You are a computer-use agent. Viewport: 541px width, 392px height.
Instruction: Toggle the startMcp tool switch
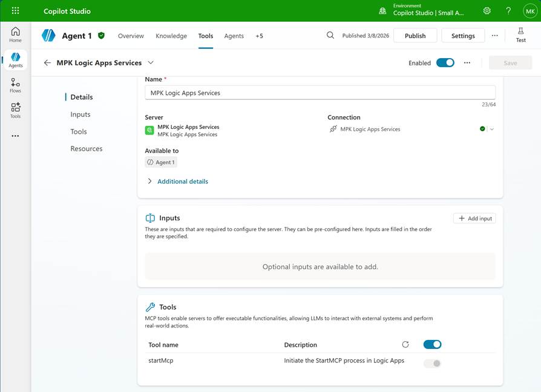coord(432,363)
